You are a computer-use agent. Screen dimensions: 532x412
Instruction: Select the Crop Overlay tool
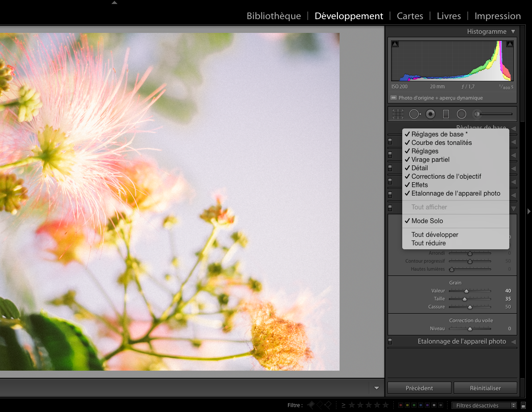point(398,114)
